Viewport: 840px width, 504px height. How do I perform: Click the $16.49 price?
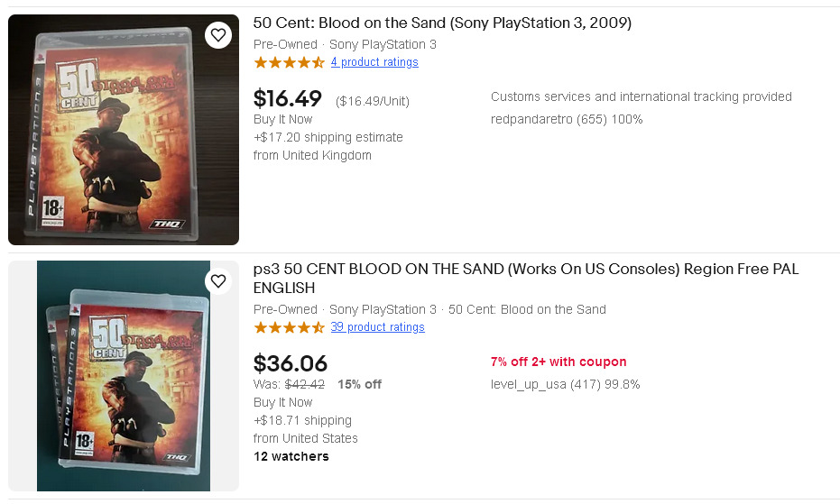287,98
